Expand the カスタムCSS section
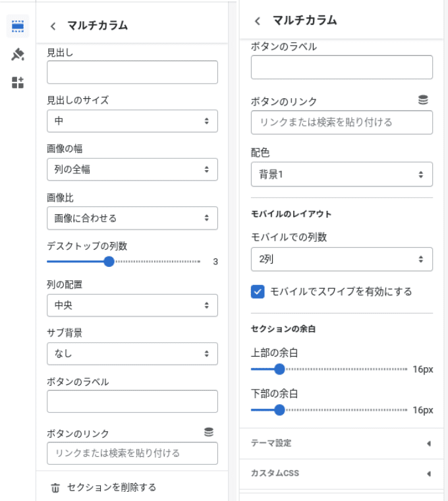The width and height of the screenshot is (448, 501). click(x=341, y=473)
